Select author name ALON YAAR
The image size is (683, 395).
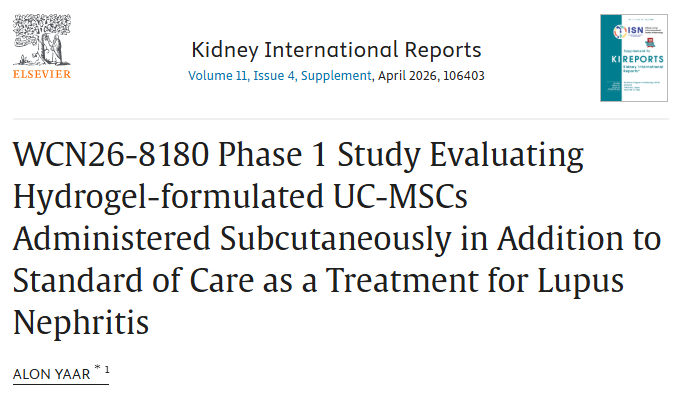pos(51,374)
